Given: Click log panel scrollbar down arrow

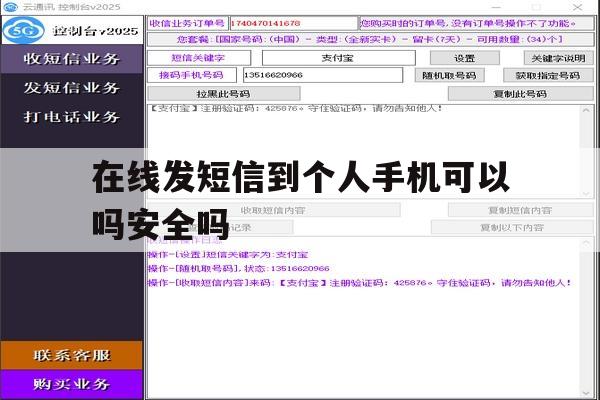Looking at the screenshot, I should point(586,393).
